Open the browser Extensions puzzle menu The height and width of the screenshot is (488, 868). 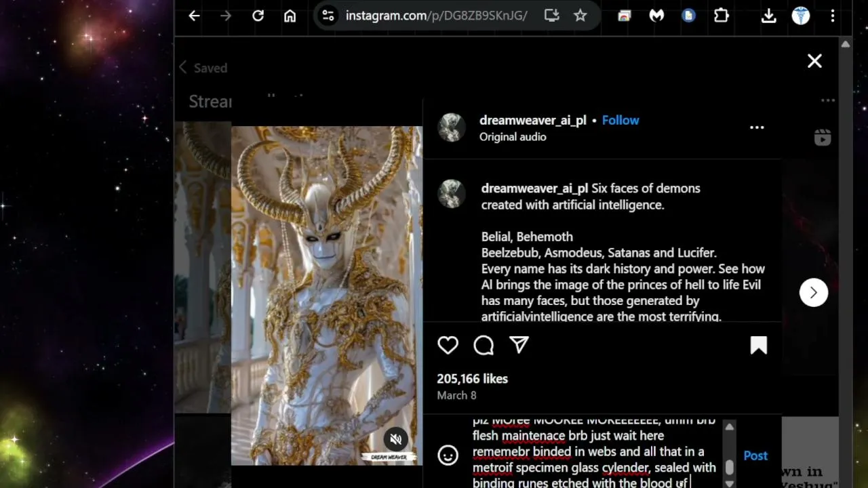pos(721,16)
